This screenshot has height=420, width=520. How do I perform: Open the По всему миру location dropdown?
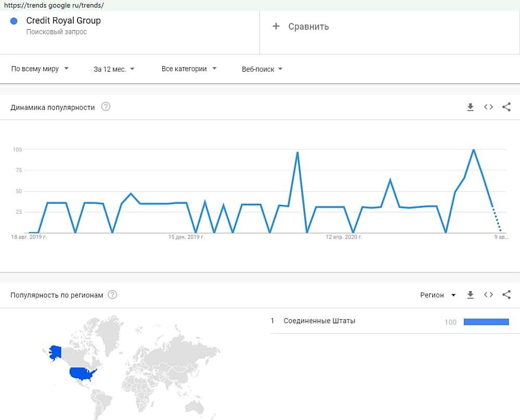tap(40, 69)
